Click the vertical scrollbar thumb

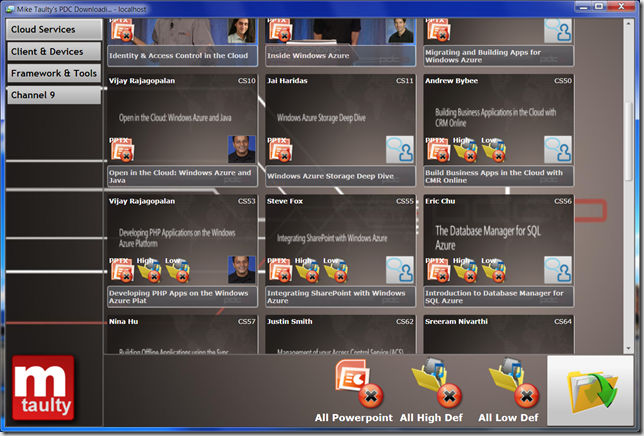628,141
